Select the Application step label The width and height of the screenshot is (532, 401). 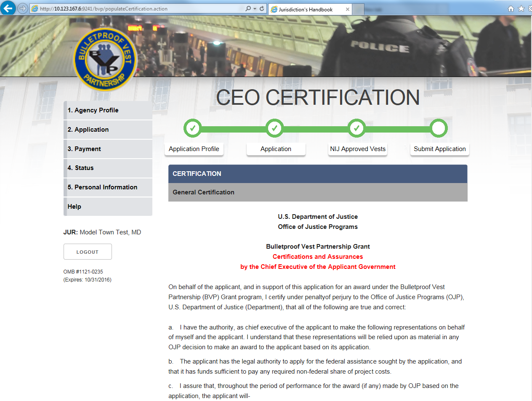pos(276,149)
